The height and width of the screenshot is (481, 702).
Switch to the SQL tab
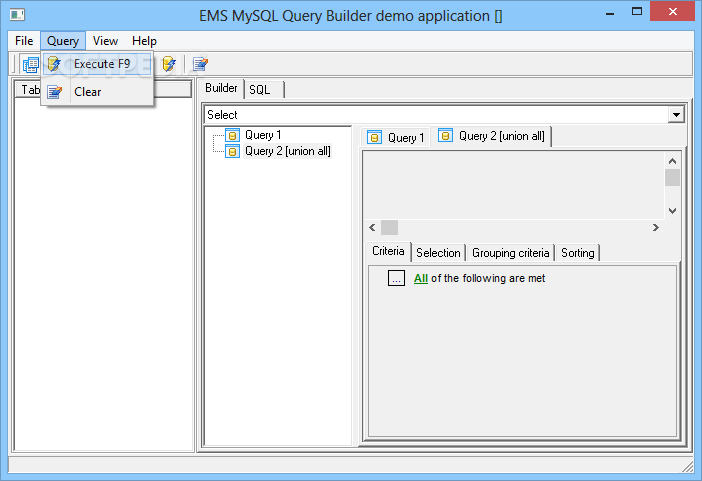(263, 90)
